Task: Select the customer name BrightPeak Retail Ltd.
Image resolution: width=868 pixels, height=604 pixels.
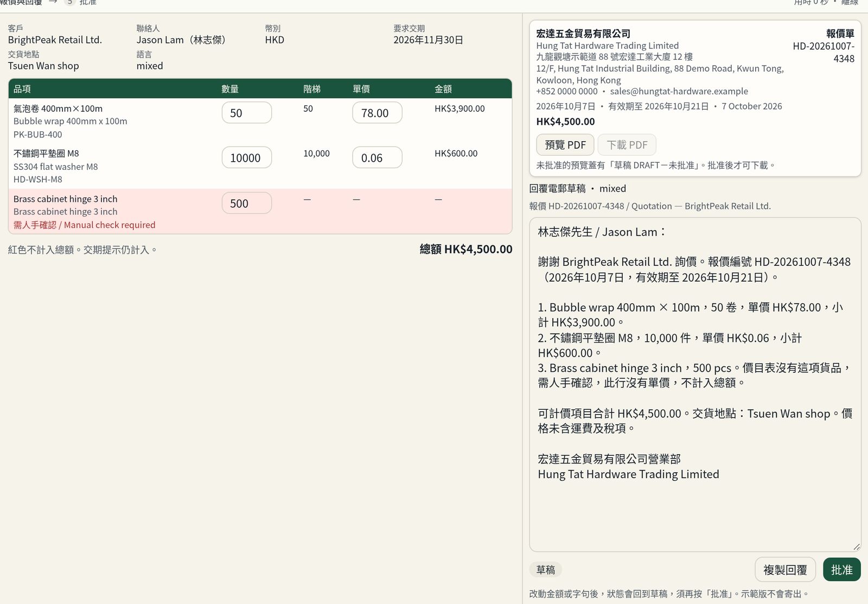Action: [x=55, y=40]
